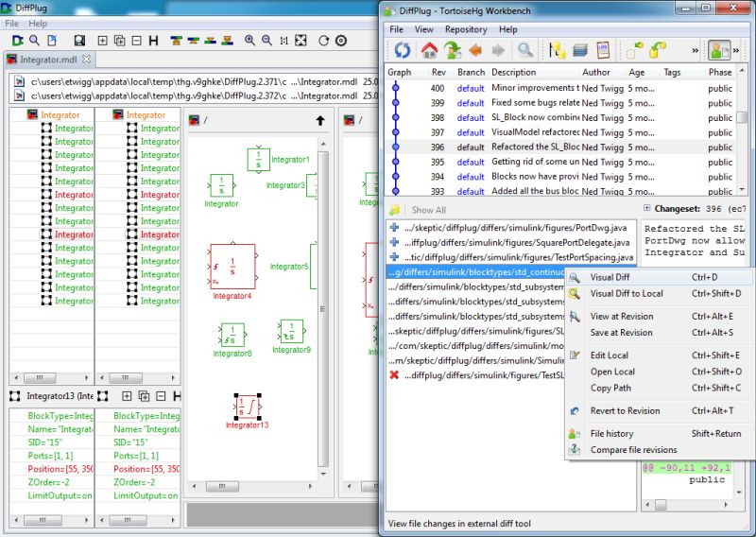Click the Integrator13 block in diagram
Image resolution: width=756 pixels, height=537 pixels.
click(x=247, y=407)
